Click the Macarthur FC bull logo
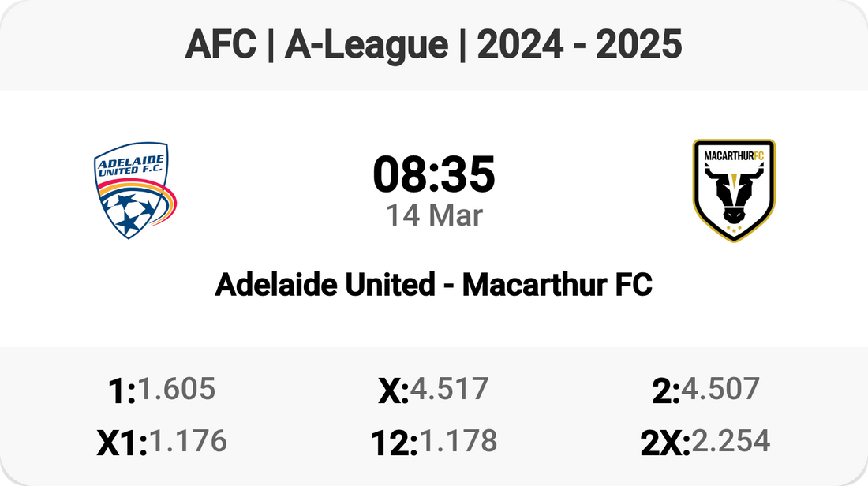This screenshot has width=868, height=486. click(734, 190)
